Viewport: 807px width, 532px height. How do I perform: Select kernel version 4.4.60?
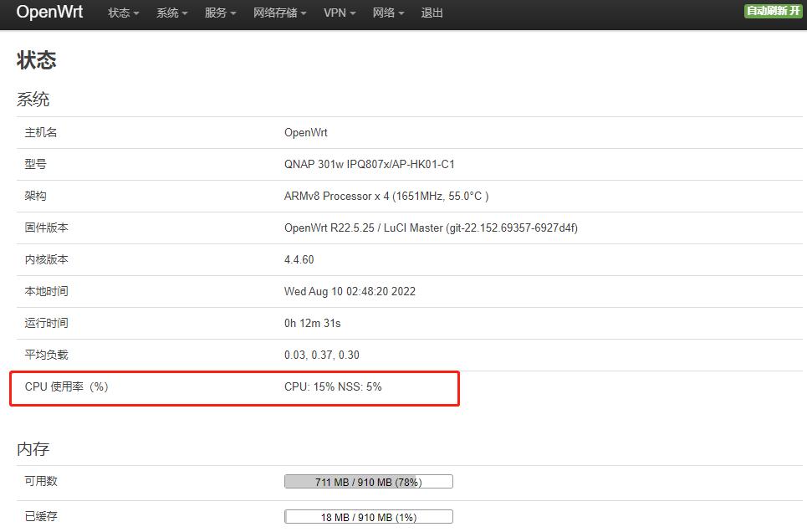(x=299, y=259)
